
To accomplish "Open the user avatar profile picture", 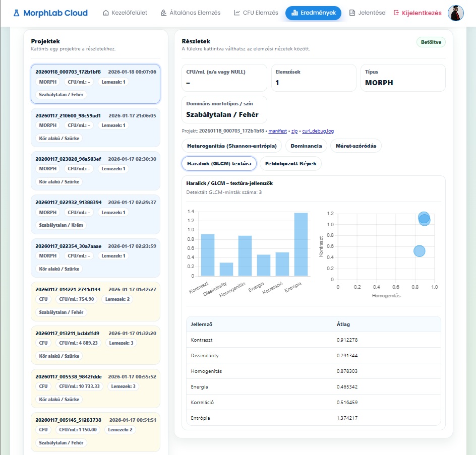I will tap(456, 13).
